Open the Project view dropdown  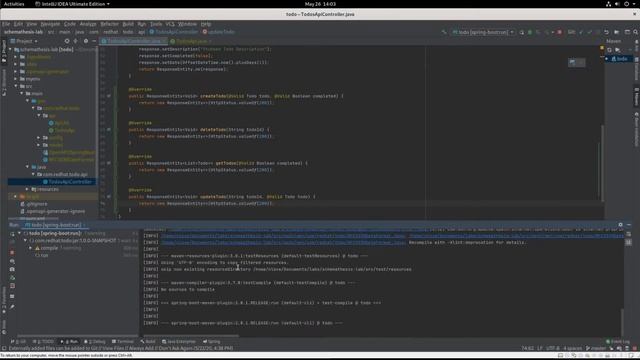[x=24, y=41]
